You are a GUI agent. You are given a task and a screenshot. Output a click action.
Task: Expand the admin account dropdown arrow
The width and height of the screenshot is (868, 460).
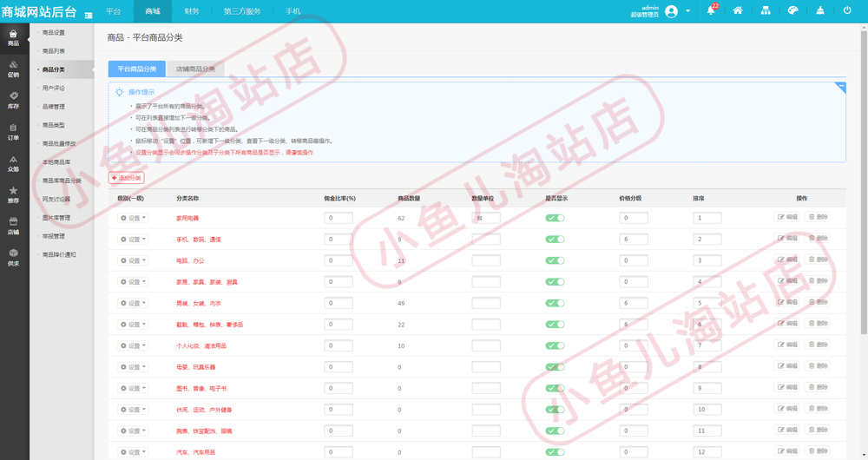click(688, 11)
